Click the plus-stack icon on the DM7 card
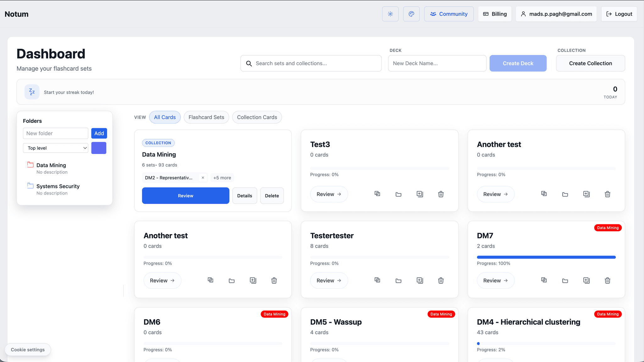The image size is (644, 362). [586, 281]
